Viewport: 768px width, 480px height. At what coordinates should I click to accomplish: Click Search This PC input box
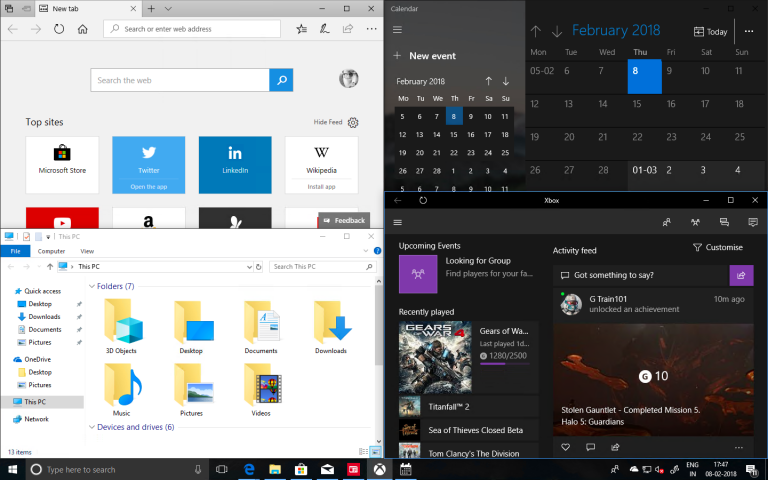click(323, 267)
